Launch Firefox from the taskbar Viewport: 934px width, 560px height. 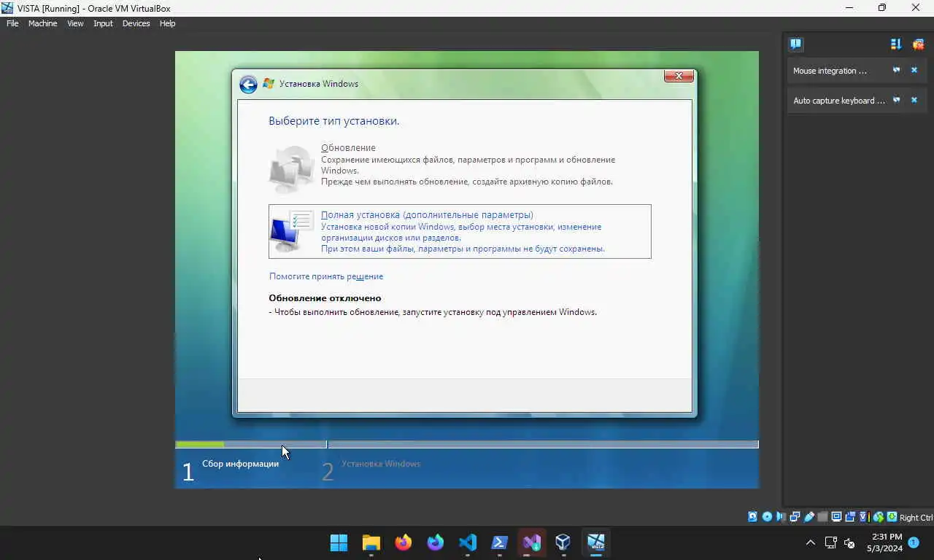(404, 542)
